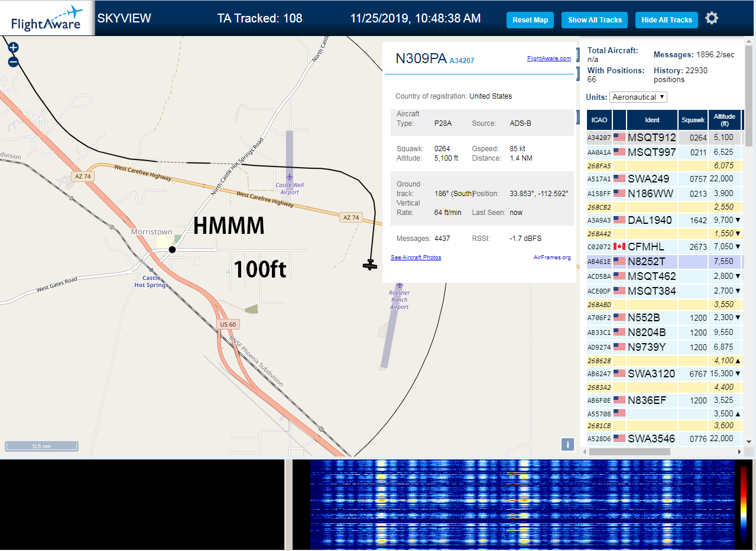Click the Roesner Ranch Airport label
The height and width of the screenshot is (551, 756).
click(x=399, y=300)
